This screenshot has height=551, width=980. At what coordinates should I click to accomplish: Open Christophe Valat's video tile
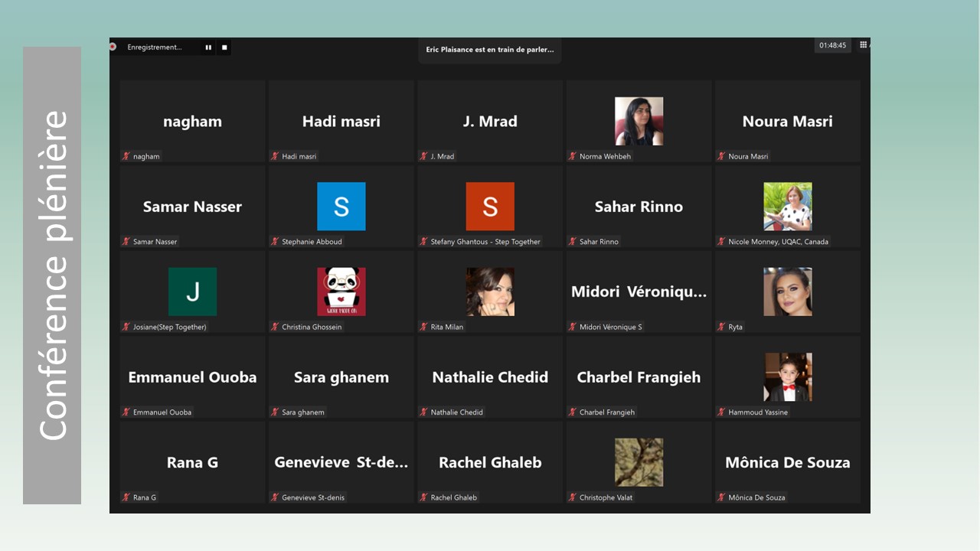pos(639,462)
